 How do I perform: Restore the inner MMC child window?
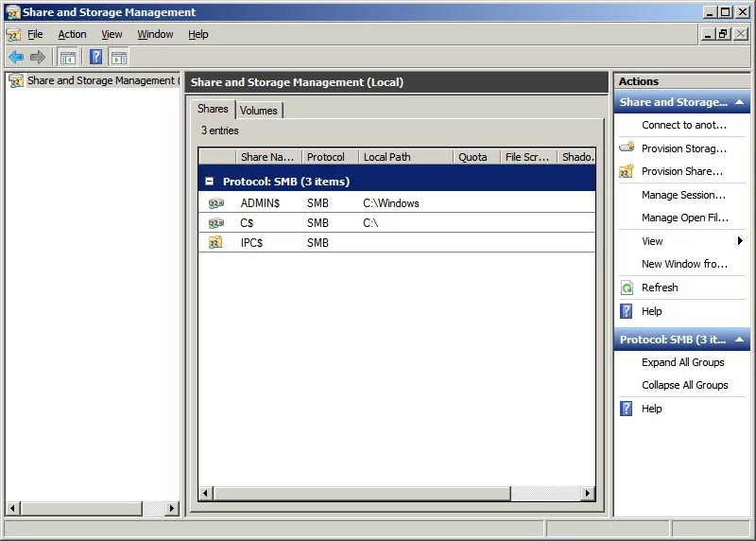(x=723, y=34)
